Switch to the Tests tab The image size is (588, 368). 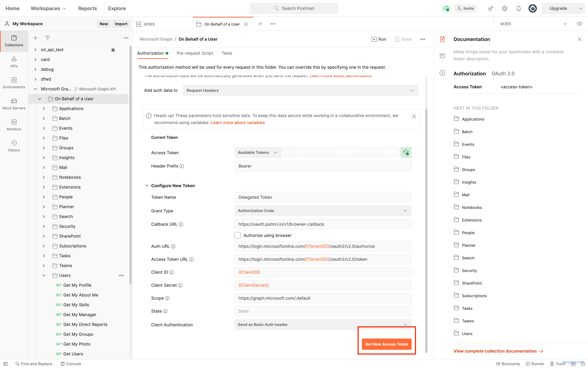point(227,53)
